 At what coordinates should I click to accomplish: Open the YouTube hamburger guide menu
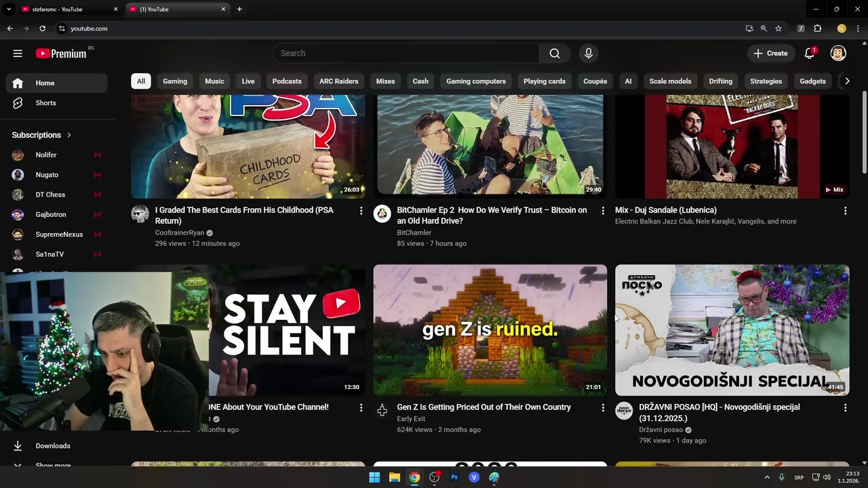[18, 54]
